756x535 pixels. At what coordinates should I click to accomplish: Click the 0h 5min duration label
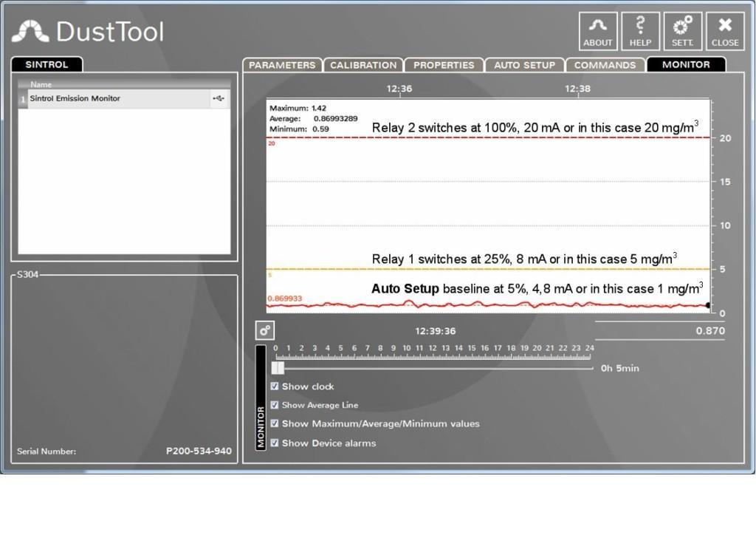click(620, 368)
